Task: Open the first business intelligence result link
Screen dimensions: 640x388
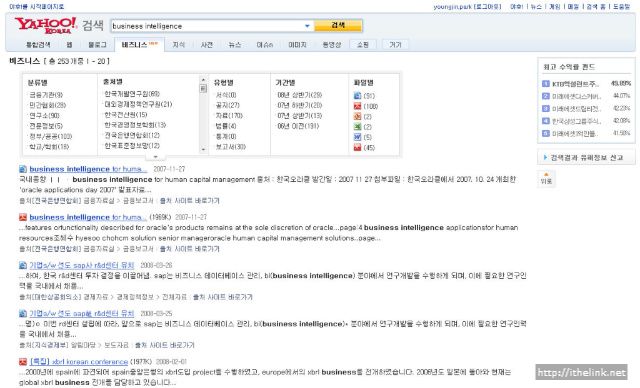Action: (88, 169)
